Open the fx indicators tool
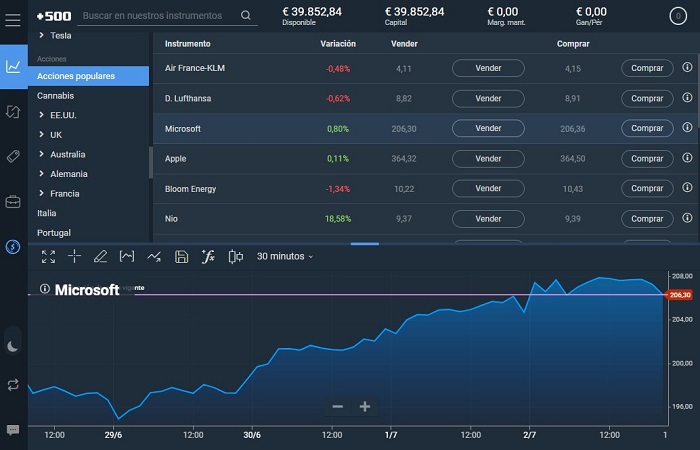 pos(208,256)
